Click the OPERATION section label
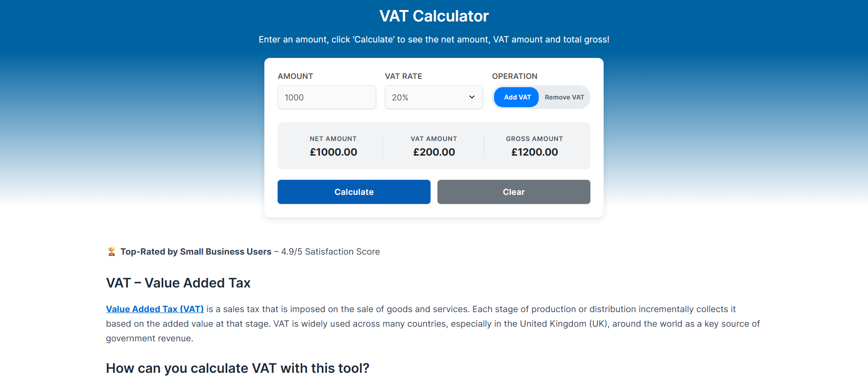Screen dimensions: 868x376 point(515,76)
